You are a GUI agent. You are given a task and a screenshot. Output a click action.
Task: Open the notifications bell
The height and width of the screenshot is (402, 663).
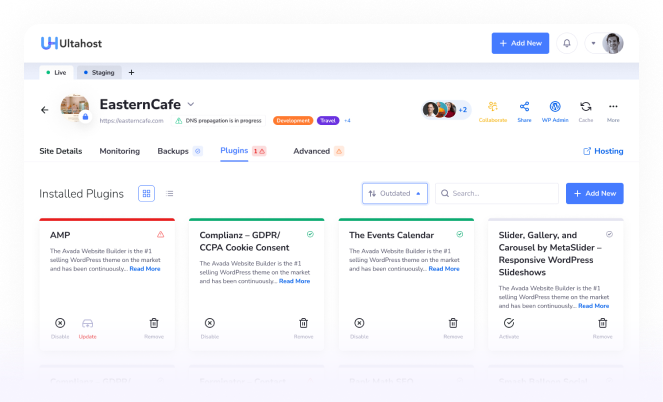(567, 43)
